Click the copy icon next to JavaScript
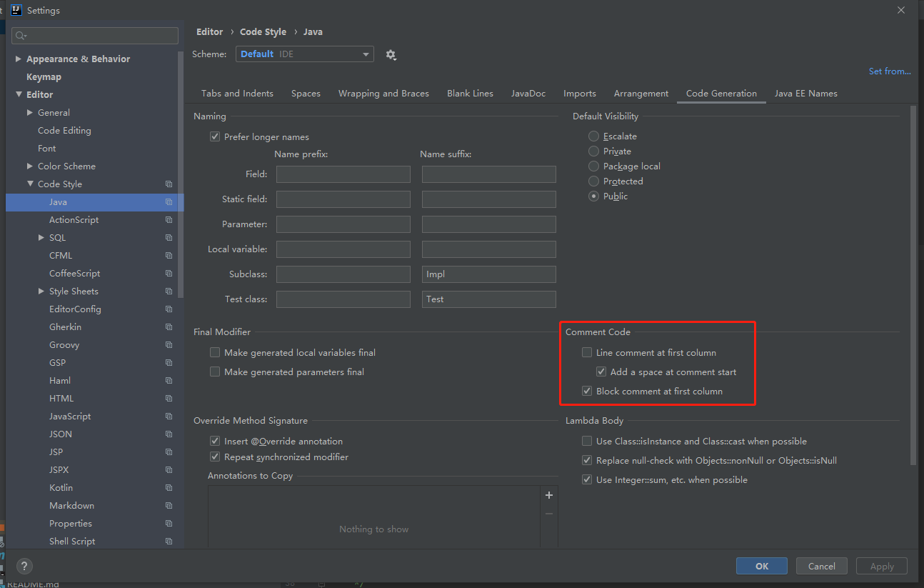Viewport: 924px width, 588px height. [169, 417]
